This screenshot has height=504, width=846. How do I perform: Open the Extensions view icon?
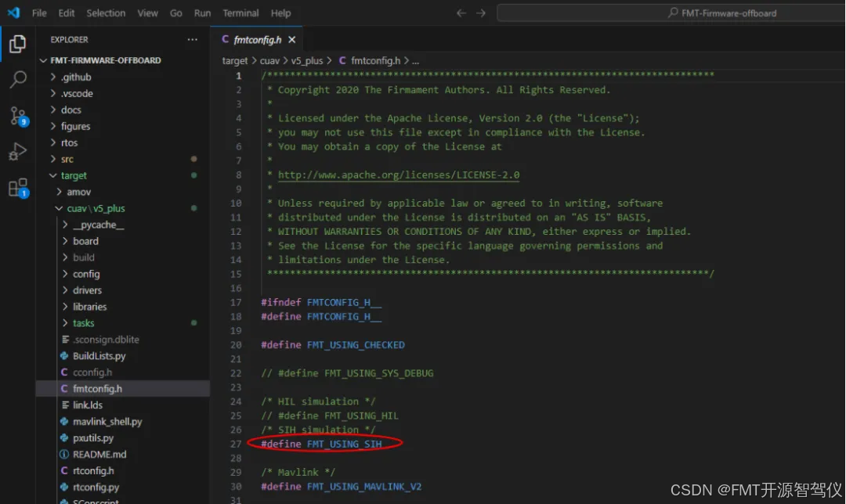tap(18, 188)
